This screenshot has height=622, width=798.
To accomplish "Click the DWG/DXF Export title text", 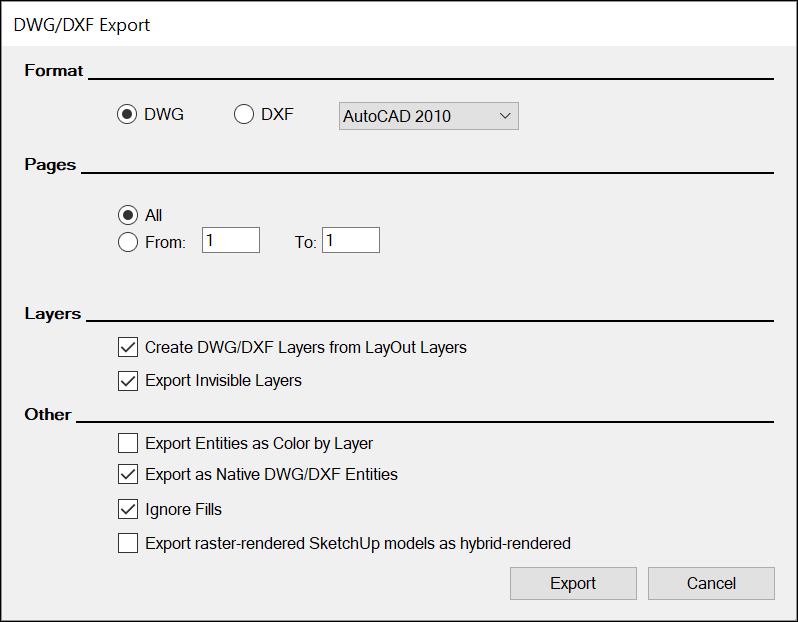I will click(81, 25).
